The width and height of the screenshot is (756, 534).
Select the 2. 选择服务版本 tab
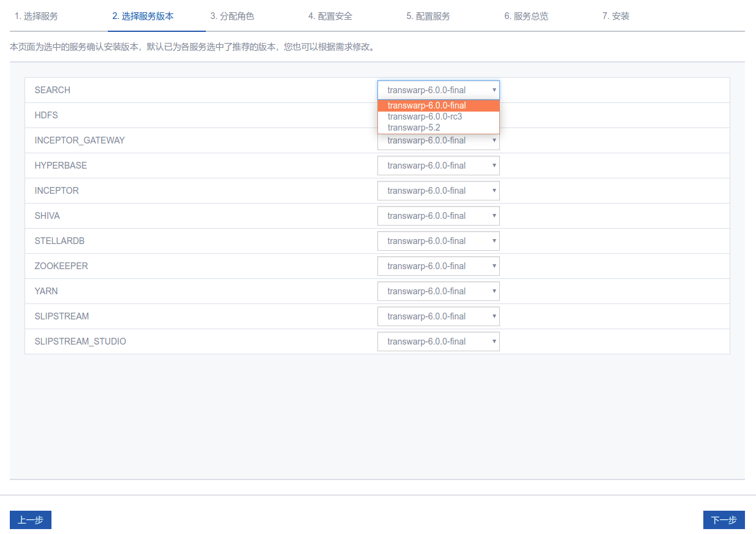point(143,16)
